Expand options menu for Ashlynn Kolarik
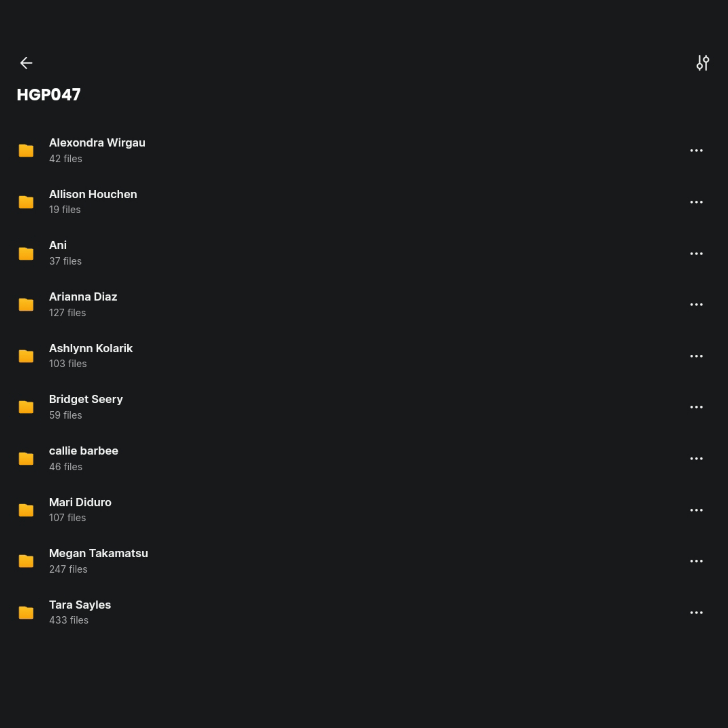Viewport: 728px width, 728px height. click(696, 356)
